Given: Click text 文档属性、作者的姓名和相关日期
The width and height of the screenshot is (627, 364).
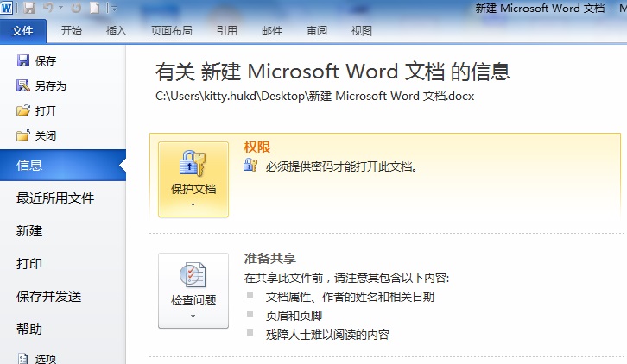Looking at the screenshot, I should click(x=350, y=297).
